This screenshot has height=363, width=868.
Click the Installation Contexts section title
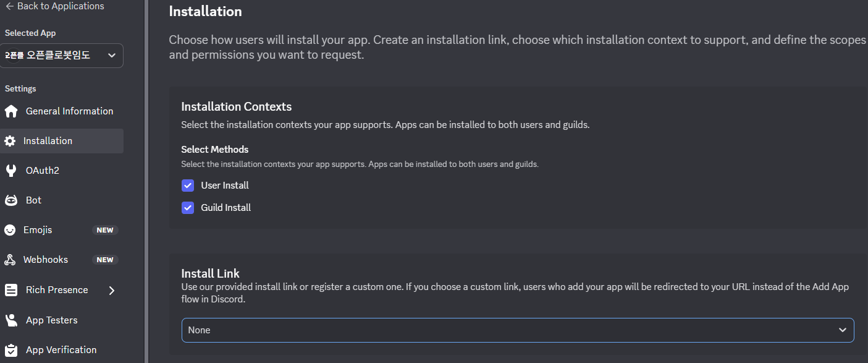click(x=237, y=106)
